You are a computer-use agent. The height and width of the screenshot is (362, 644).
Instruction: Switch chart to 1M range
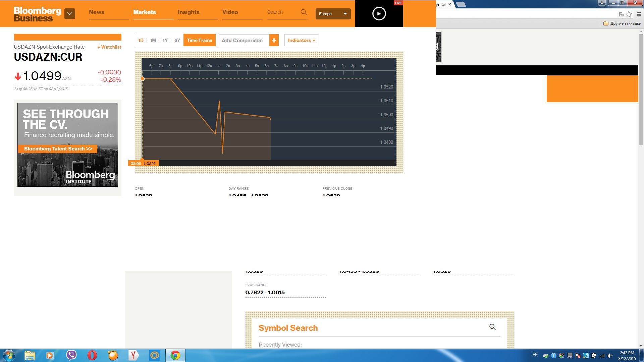coord(153,40)
